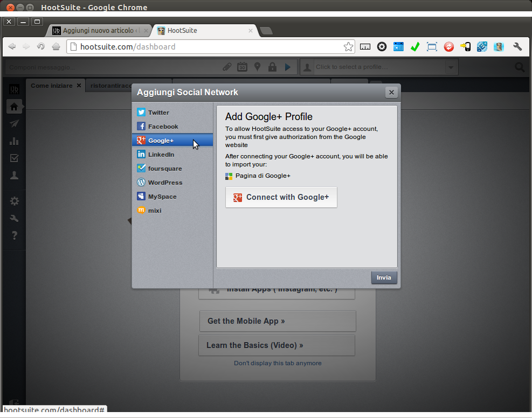
Task: Open scheduling calendar icon in composer
Action: [242, 67]
